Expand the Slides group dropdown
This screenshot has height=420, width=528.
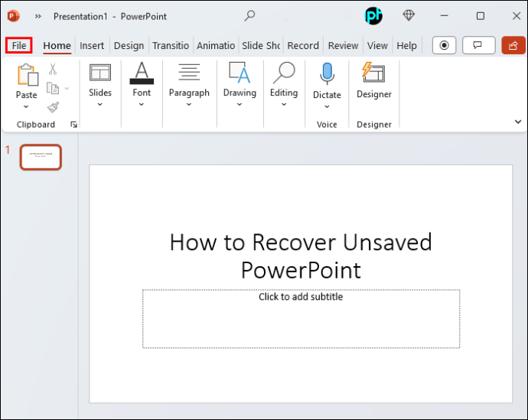tap(100, 105)
